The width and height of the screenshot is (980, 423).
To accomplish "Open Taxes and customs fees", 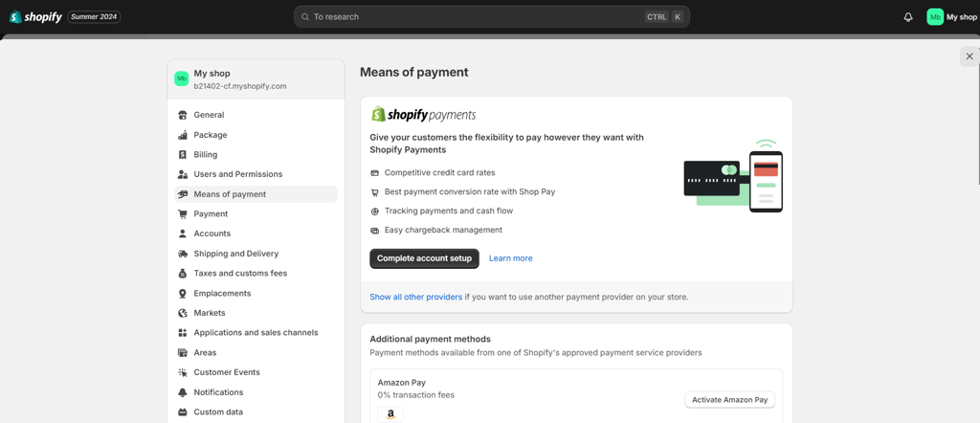I will click(256, 273).
